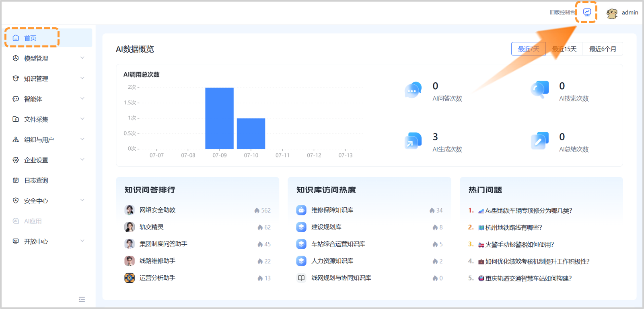
Task: Open the data dashboard monitor icon
Action: [x=587, y=12]
